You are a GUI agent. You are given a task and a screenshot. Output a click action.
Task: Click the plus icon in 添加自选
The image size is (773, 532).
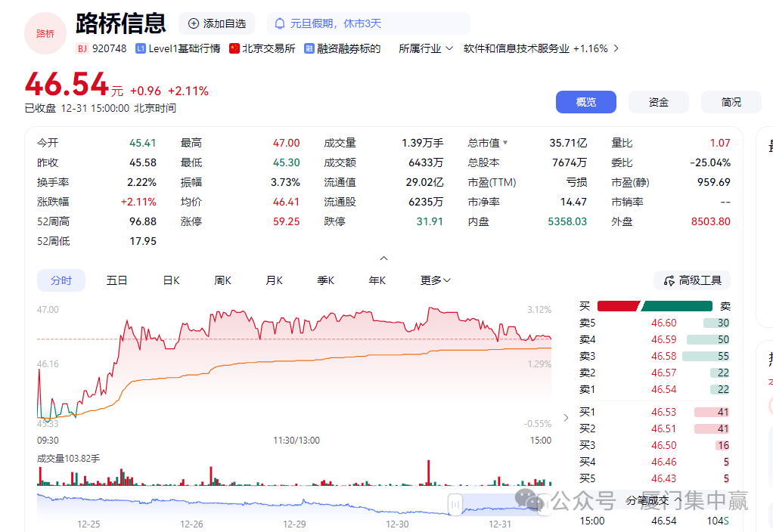(x=194, y=23)
